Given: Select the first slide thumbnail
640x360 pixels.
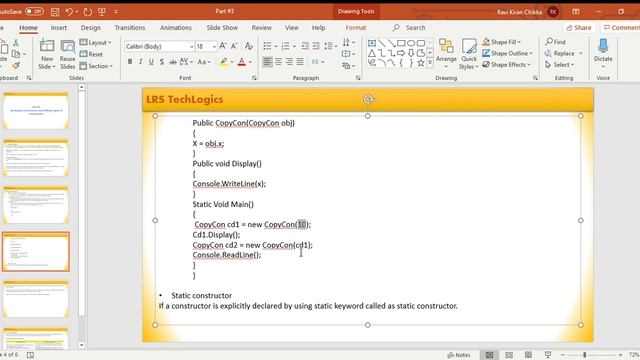Looking at the screenshot, I should click(36, 111).
